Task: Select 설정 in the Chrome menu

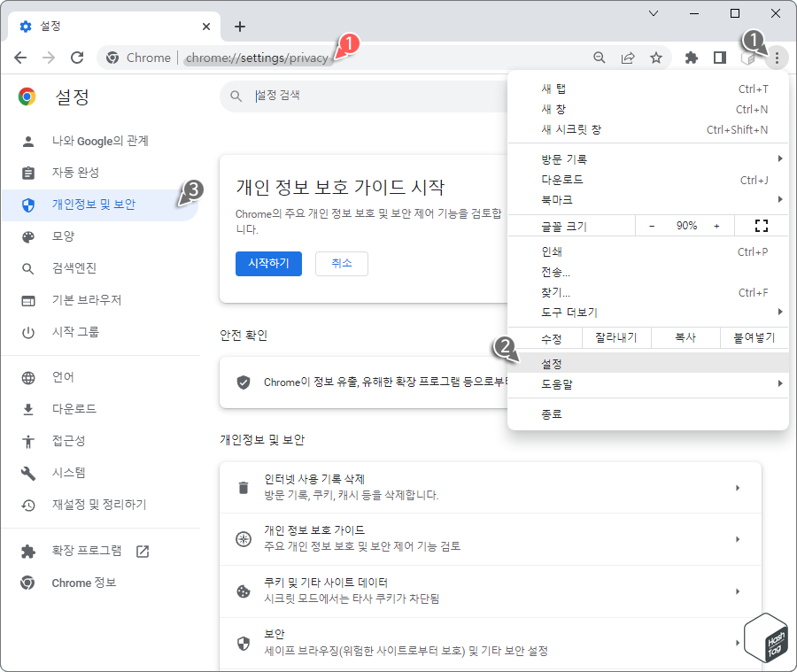Action: pyautogui.click(x=551, y=363)
